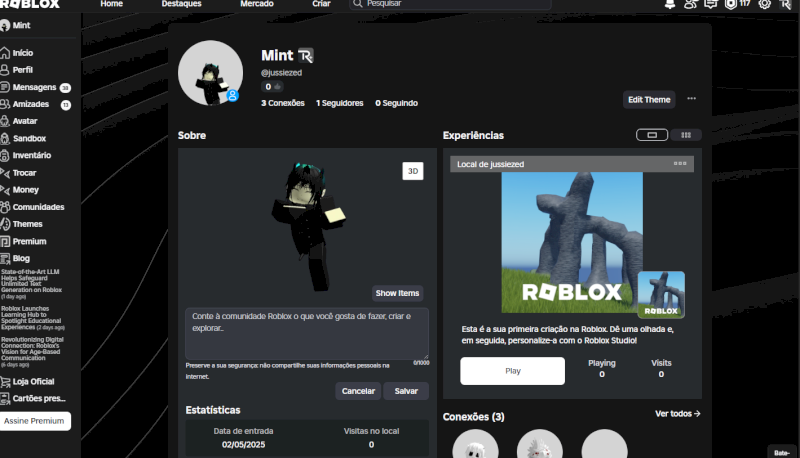The image size is (800, 458).
Task: Click the Salvar button
Action: [406, 391]
